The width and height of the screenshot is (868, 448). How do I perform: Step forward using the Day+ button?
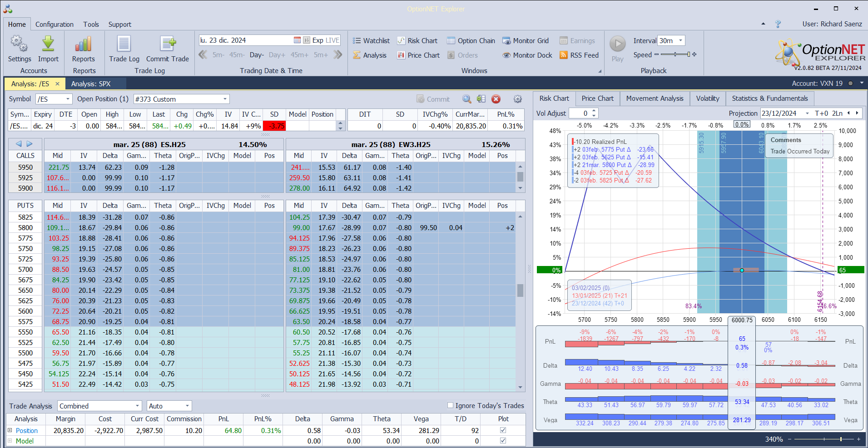click(277, 55)
